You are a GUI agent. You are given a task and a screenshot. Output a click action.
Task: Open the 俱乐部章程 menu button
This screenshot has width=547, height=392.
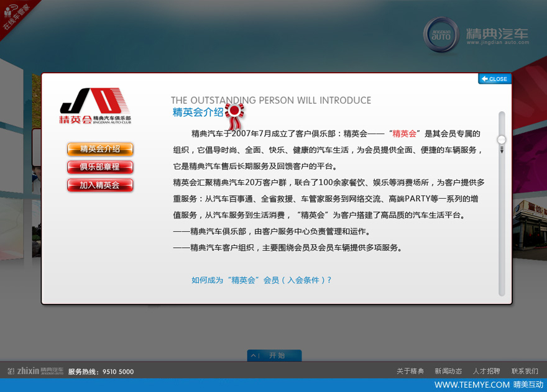[x=100, y=166]
